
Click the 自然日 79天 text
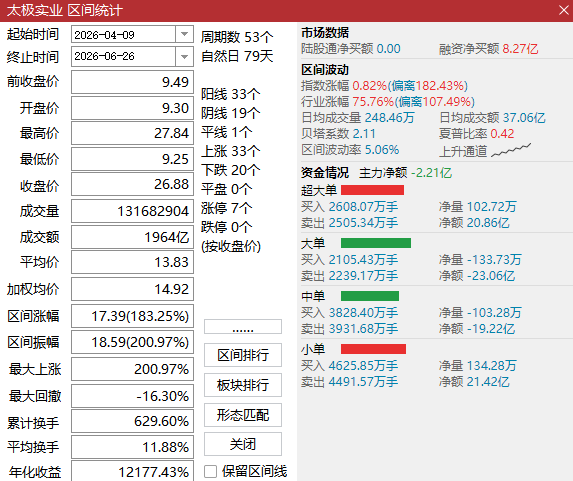click(x=237, y=56)
